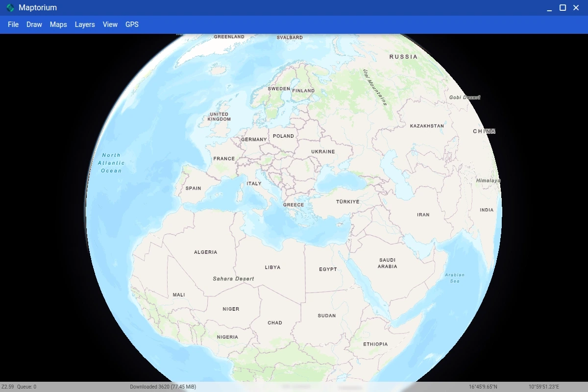Click the EGYPT label
Screen dimensions: 588x392
pos(328,269)
